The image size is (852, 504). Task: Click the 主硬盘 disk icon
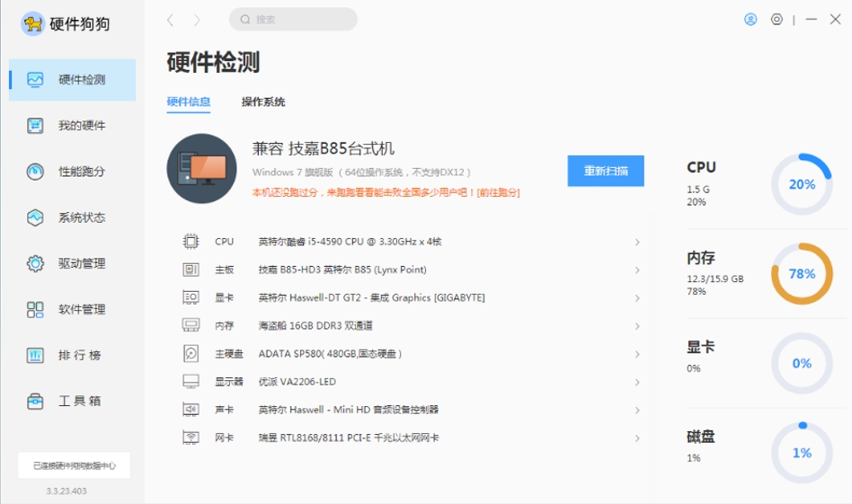point(191,354)
